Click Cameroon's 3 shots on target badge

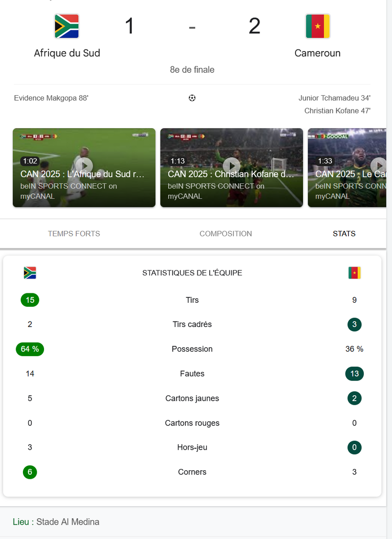point(354,324)
